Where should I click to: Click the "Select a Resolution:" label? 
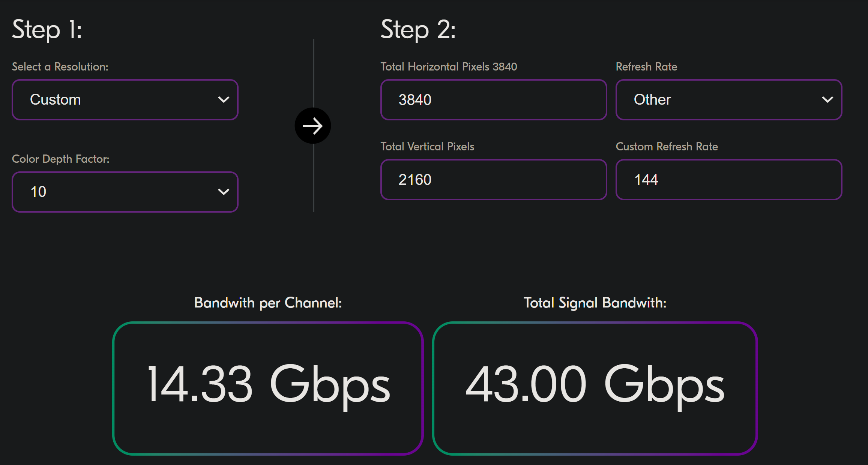pos(60,67)
